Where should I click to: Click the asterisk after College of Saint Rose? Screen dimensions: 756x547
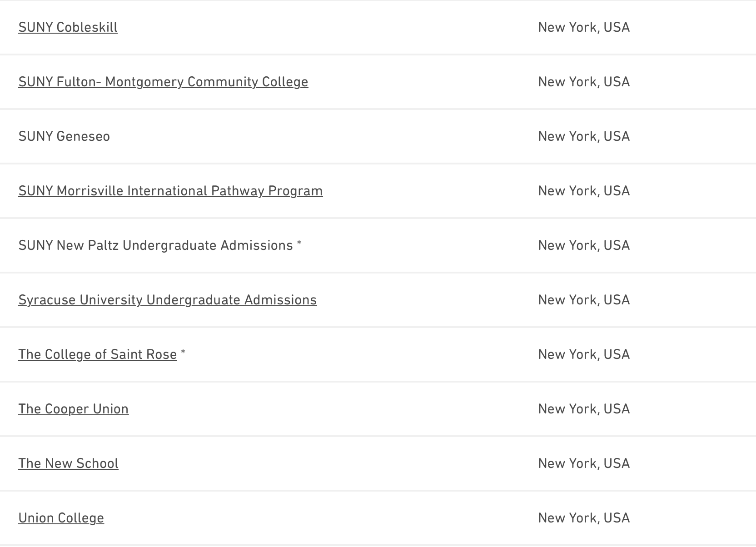click(x=183, y=352)
